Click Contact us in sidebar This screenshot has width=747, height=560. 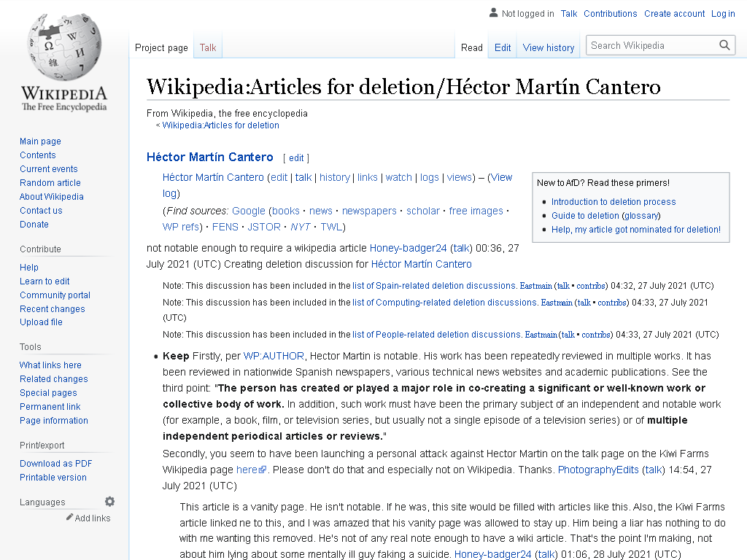[41, 210]
